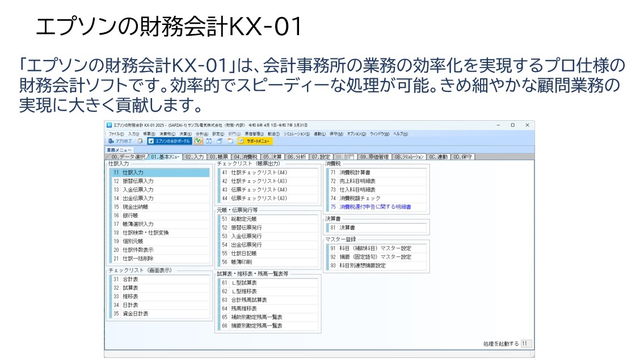
Task: Select 44 伝票チェックリスト(A3)
Action: (268, 199)
